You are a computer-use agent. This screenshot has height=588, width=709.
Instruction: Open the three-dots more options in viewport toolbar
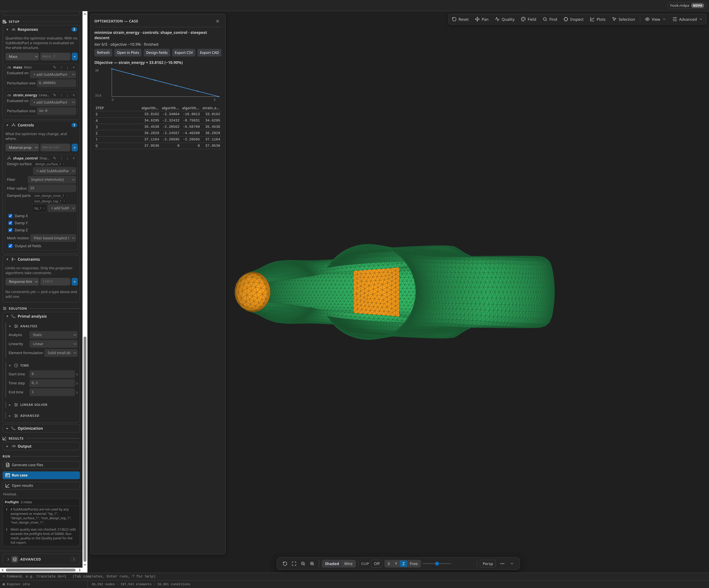[x=502, y=564]
